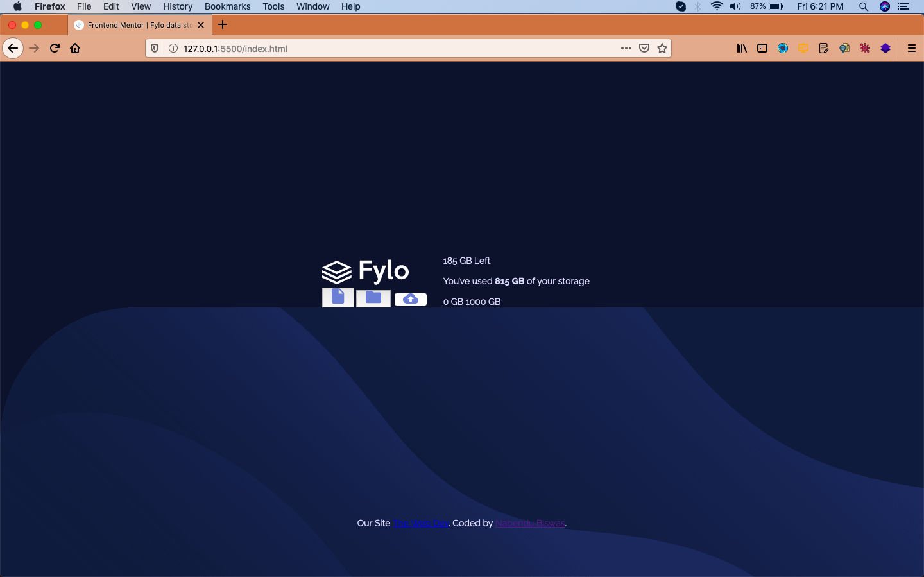Open the Firefox hamburger menu
This screenshot has height=577, width=924.
[911, 48]
